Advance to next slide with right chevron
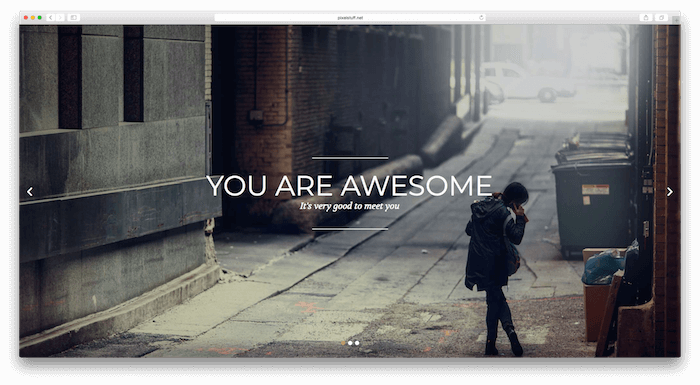Screen dimensions: 700x385 [669, 192]
